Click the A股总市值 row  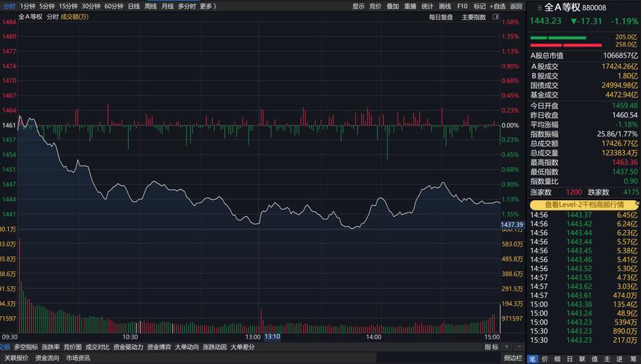(x=583, y=55)
